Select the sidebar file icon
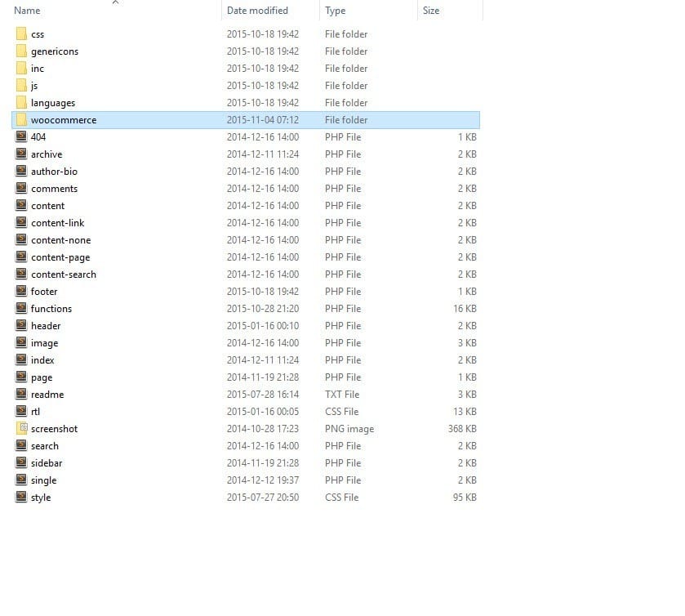Viewport: 685px width, 616px height. (21, 462)
